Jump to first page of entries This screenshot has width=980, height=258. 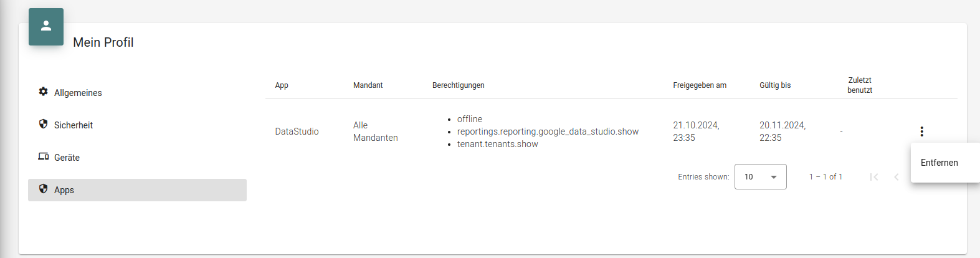coord(874,177)
